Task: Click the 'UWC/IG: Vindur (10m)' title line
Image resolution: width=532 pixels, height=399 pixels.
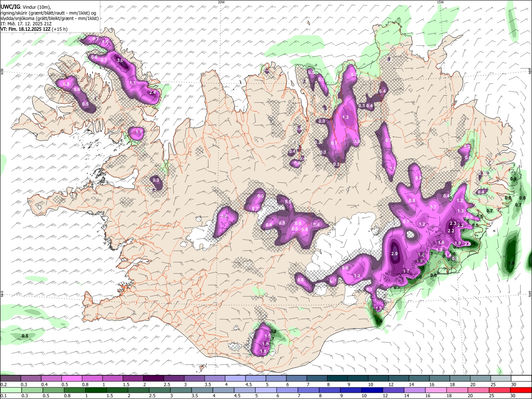Action: [26, 7]
